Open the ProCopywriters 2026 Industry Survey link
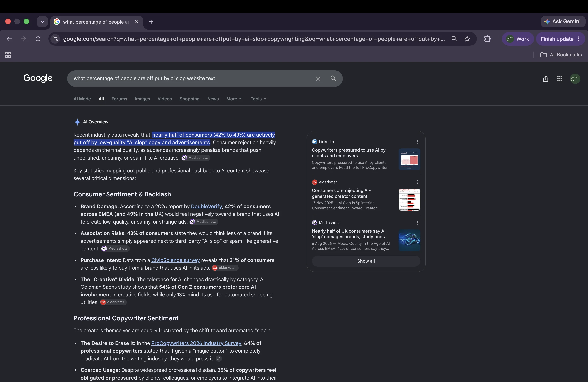This screenshot has height=382, width=588. (196, 343)
